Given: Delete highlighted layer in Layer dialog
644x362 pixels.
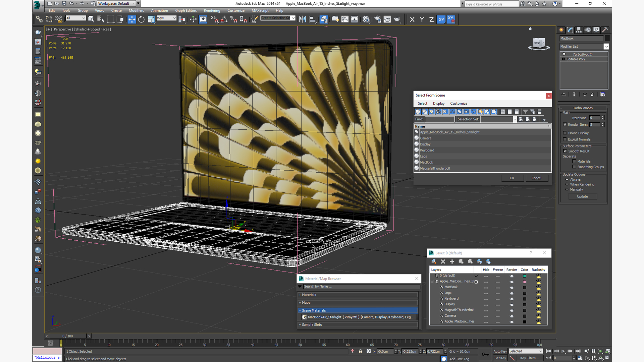Looking at the screenshot, I should pyautogui.click(x=443, y=261).
